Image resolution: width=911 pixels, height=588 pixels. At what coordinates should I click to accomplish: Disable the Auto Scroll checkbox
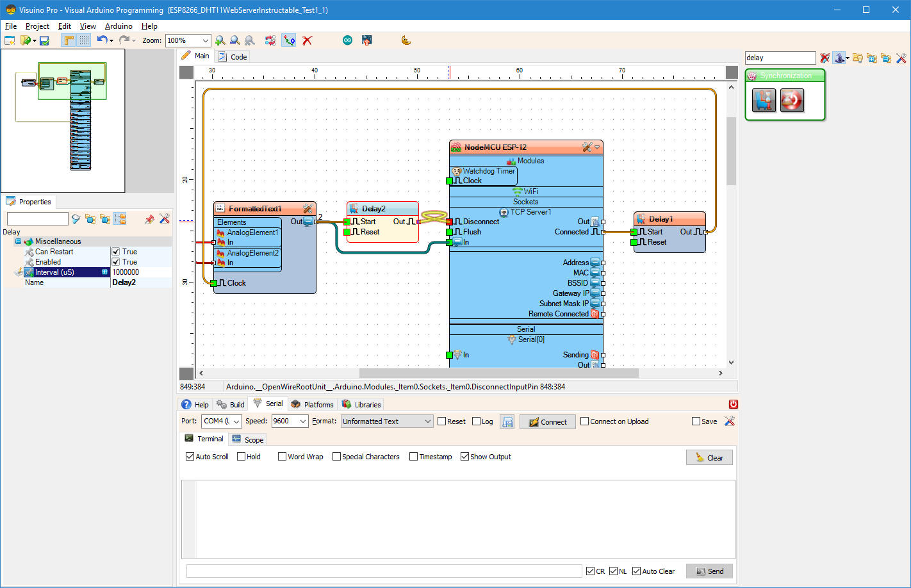click(190, 457)
